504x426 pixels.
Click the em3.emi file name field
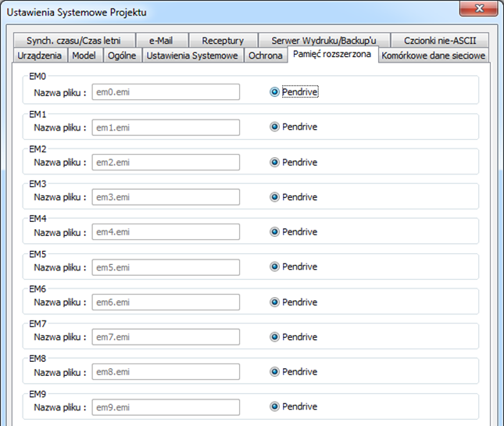coord(166,197)
